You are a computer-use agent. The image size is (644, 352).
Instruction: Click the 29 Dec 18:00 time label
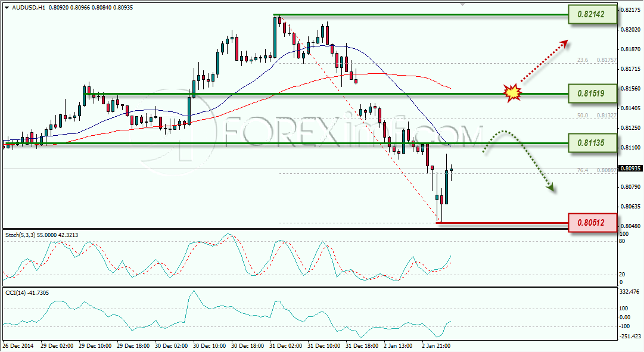(133, 346)
